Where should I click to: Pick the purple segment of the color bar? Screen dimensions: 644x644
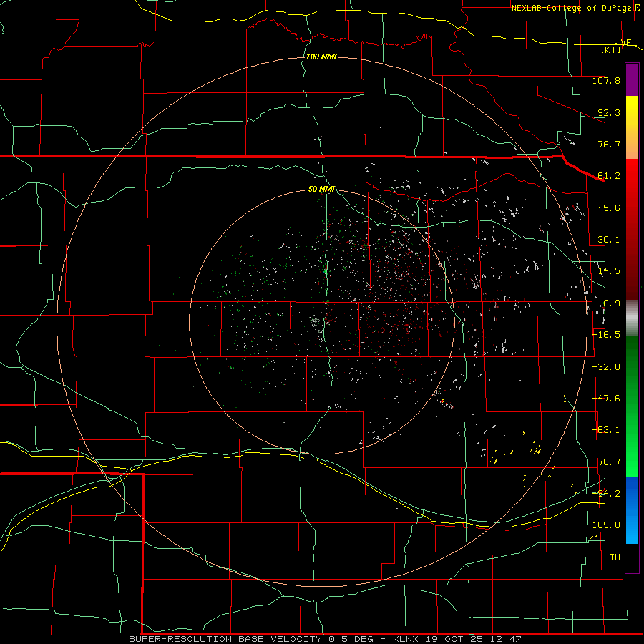point(632,79)
